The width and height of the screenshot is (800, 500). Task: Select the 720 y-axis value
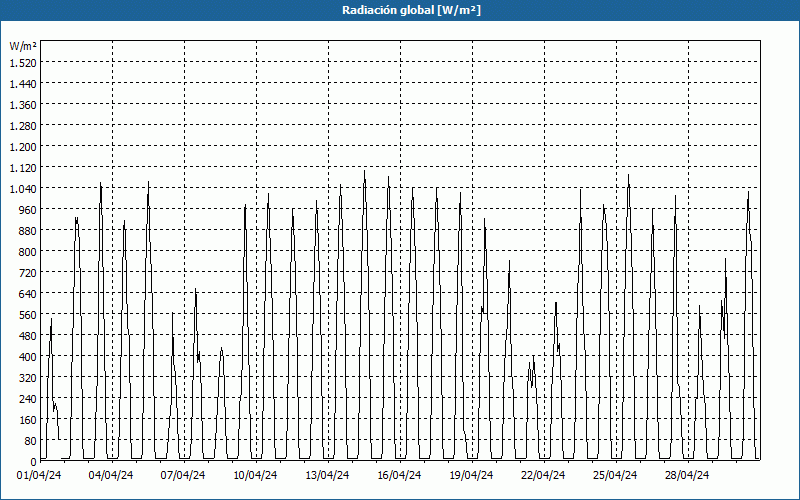coord(29,272)
